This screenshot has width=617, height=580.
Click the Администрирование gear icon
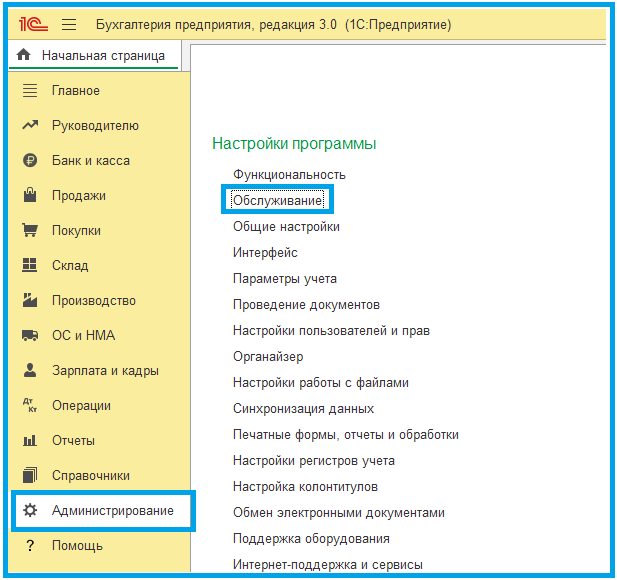pos(30,510)
